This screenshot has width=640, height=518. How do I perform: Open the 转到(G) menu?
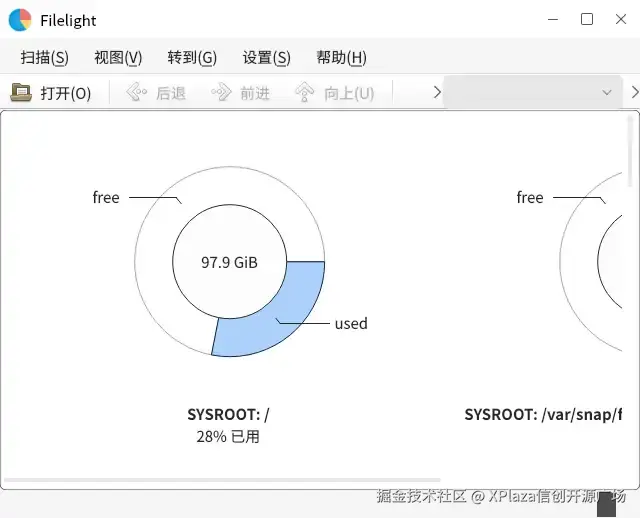tap(192, 57)
